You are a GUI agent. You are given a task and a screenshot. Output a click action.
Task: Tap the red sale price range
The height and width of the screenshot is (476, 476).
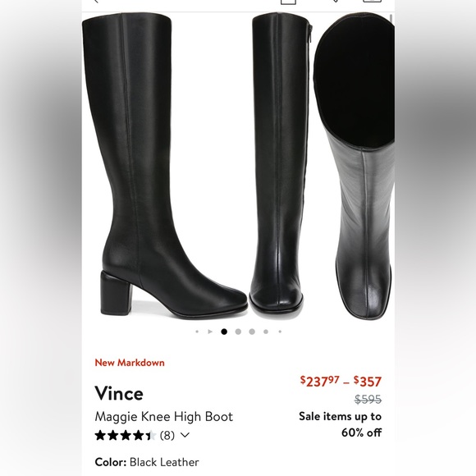click(341, 382)
